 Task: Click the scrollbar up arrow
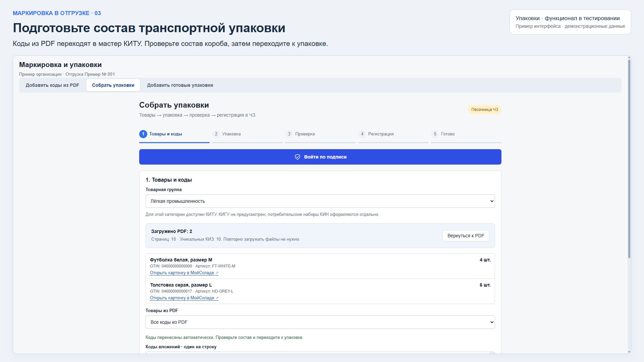629,58
